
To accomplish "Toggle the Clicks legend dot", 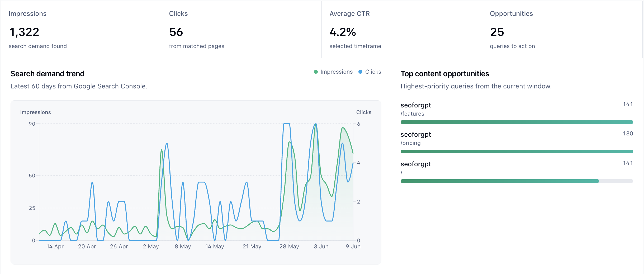I will 360,72.
